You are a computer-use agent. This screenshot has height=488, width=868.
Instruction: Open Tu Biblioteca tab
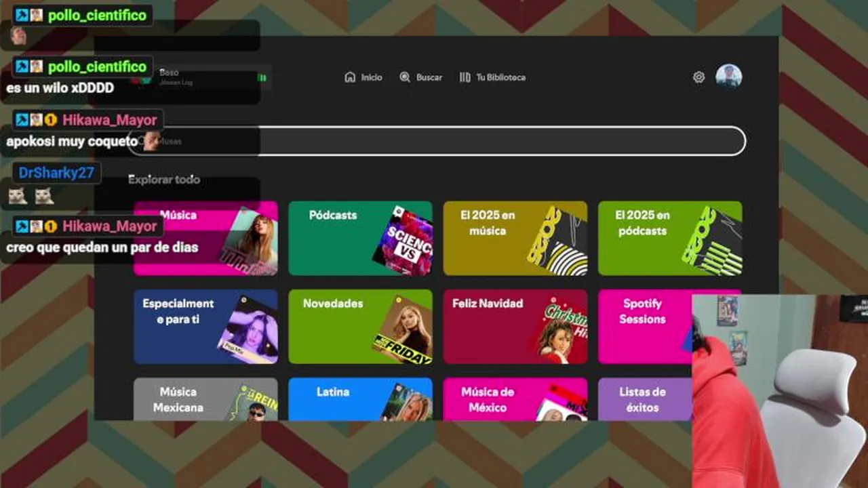(x=492, y=77)
